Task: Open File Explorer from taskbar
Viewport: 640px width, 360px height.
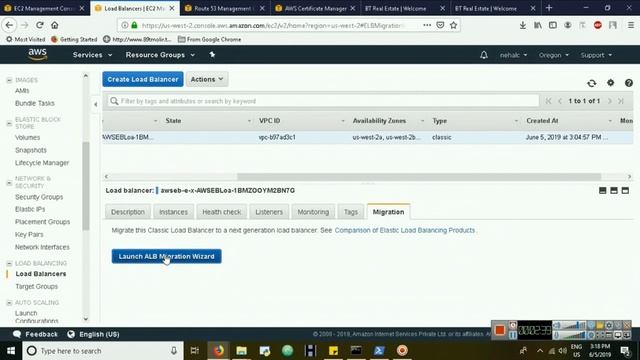Action: click(x=242, y=350)
